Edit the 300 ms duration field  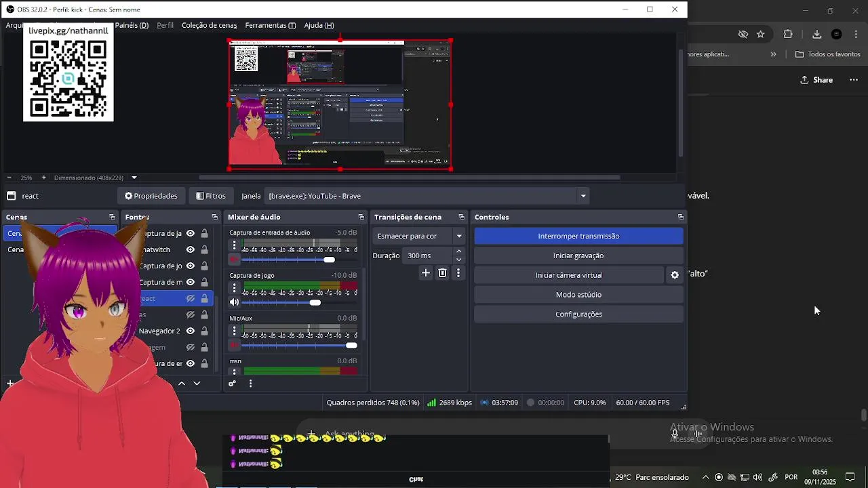coord(428,256)
